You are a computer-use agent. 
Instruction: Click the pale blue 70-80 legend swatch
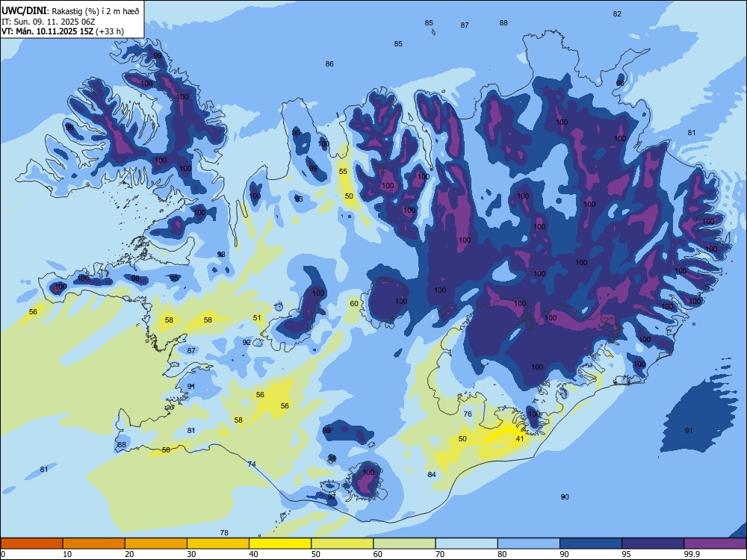(x=466, y=544)
